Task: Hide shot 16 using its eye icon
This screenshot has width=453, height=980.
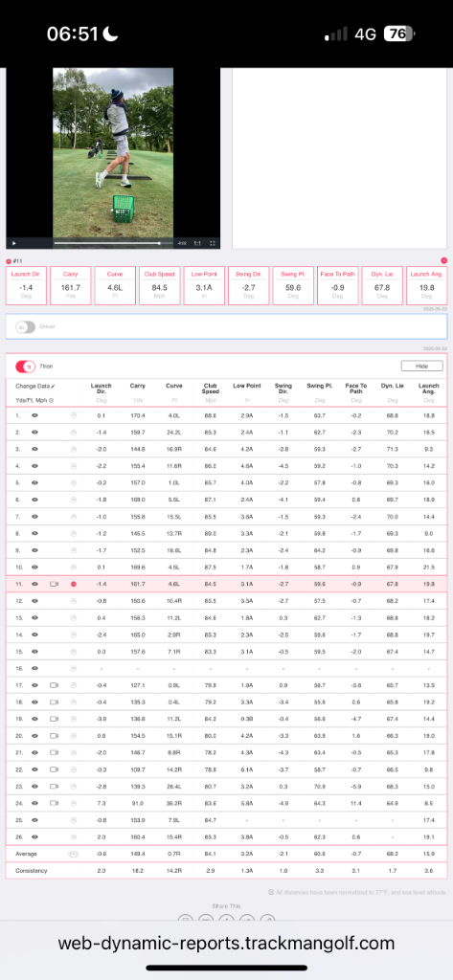Action: coord(35,668)
